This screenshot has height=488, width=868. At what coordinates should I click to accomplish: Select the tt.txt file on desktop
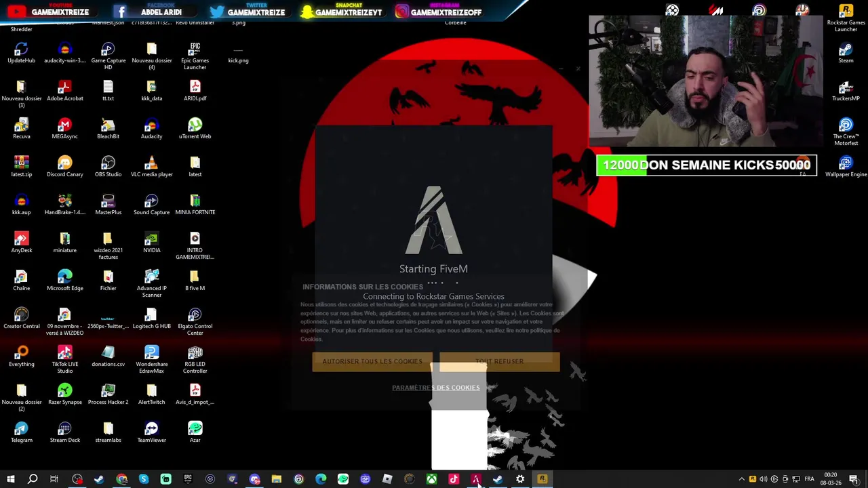[108, 91]
